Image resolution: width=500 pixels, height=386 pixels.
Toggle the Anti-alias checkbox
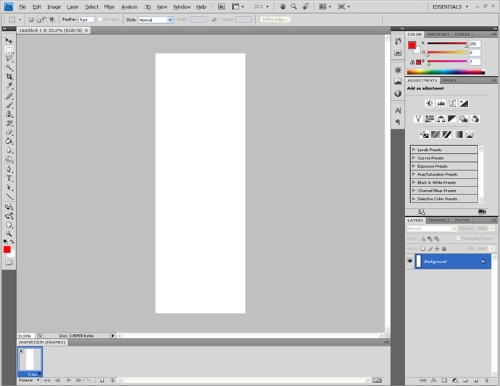(x=100, y=20)
